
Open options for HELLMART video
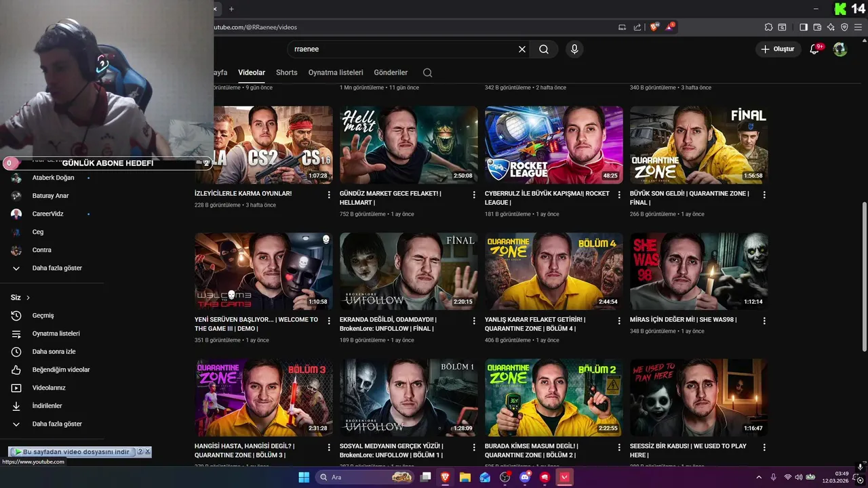pos(474,195)
